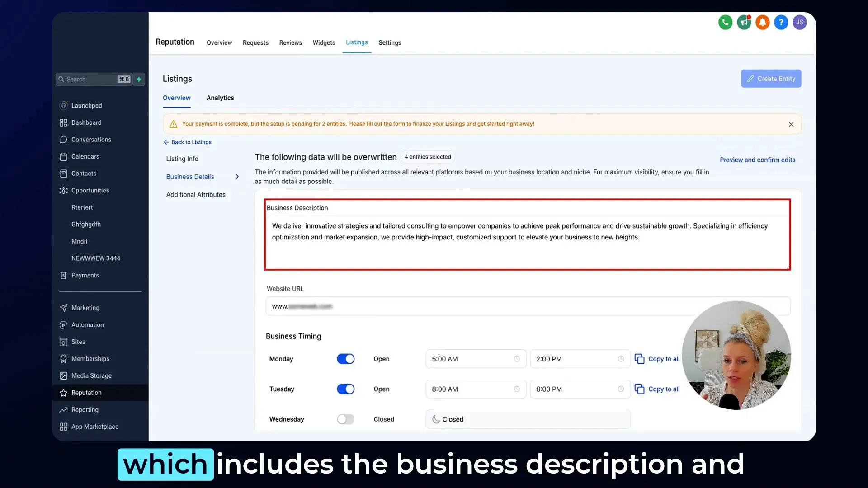Click the blue help question mark icon
Viewport: 868px width, 488px height.
[781, 22]
